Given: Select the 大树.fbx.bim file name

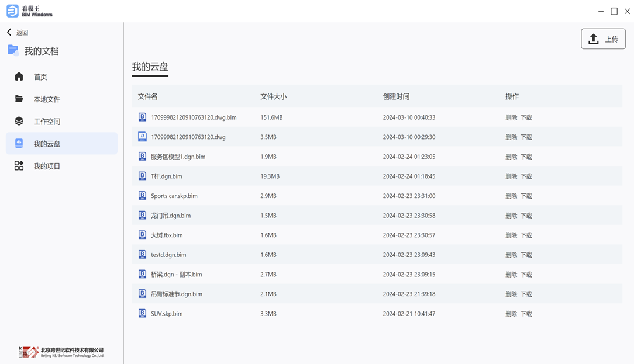Looking at the screenshot, I should point(167,235).
